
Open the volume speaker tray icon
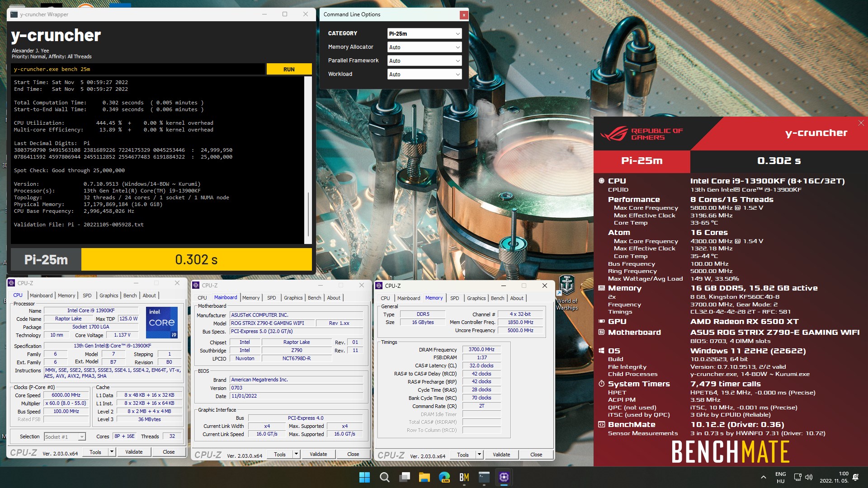click(x=809, y=477)
